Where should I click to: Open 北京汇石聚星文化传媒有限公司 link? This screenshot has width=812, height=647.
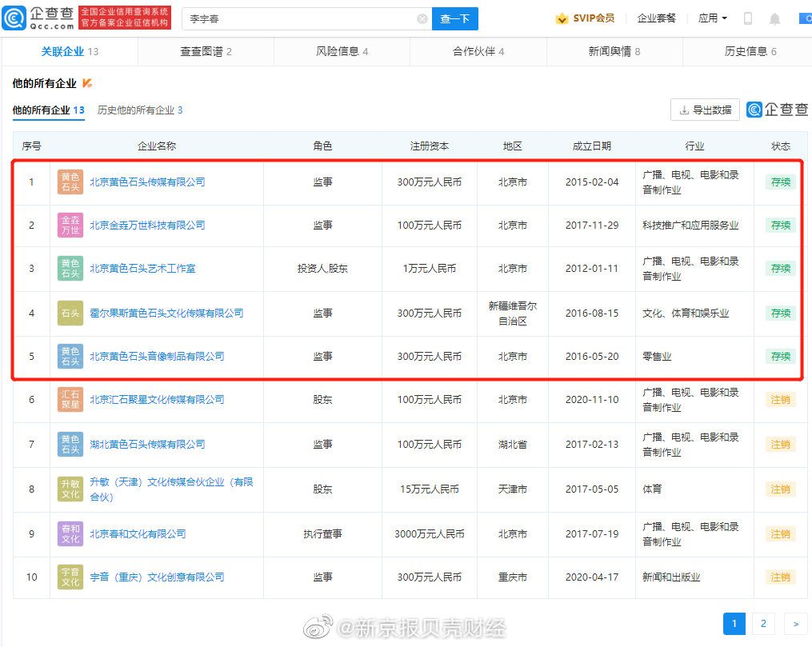coord(157,400)
